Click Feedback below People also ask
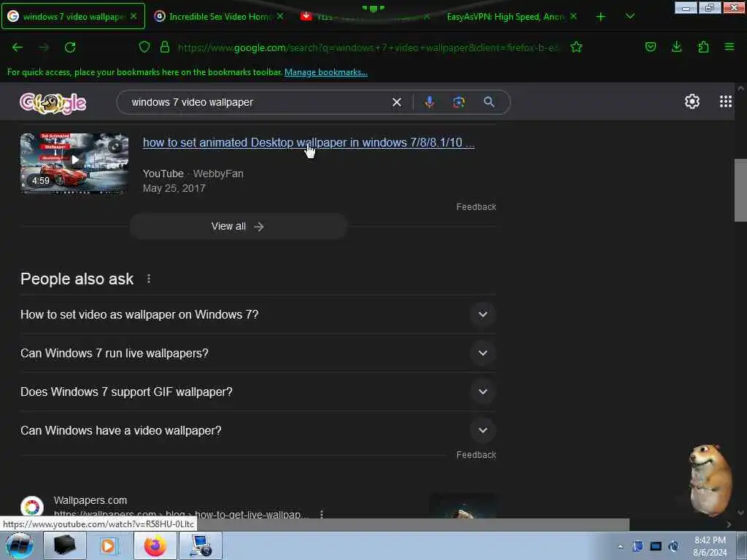Viewport: 747px width, 560px height. (x=476, y=455)
